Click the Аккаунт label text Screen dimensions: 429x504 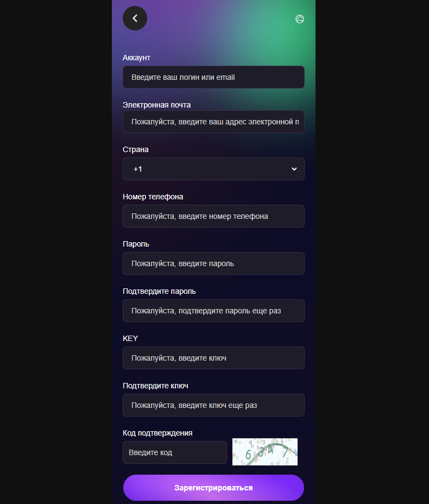[x=136, y=58]
